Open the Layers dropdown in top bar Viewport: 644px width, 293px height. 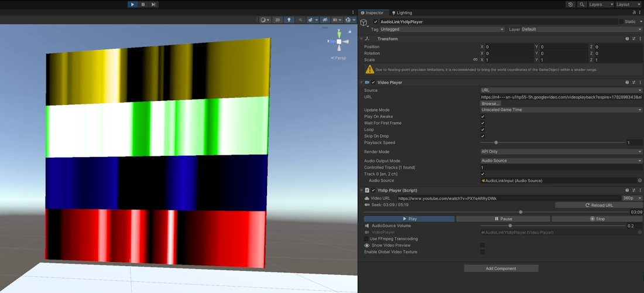pos(601,5)
